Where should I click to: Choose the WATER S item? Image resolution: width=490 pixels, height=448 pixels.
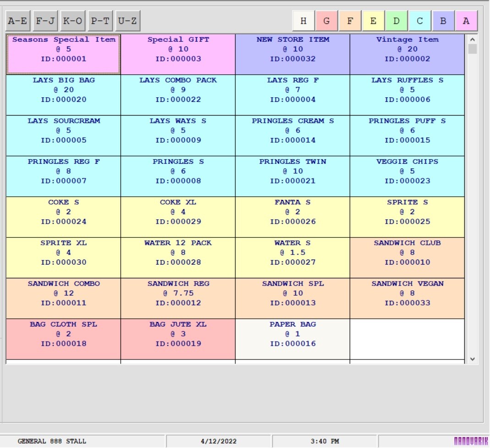pos(293,258)
